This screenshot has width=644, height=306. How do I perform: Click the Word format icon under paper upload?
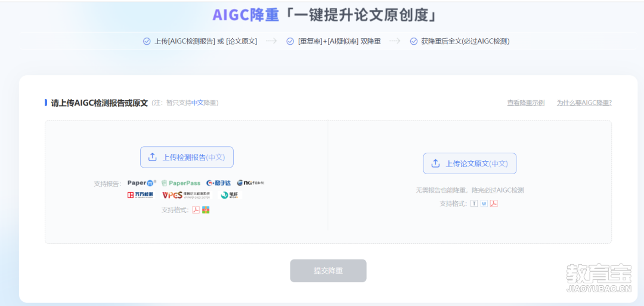[x=484, y=203]
